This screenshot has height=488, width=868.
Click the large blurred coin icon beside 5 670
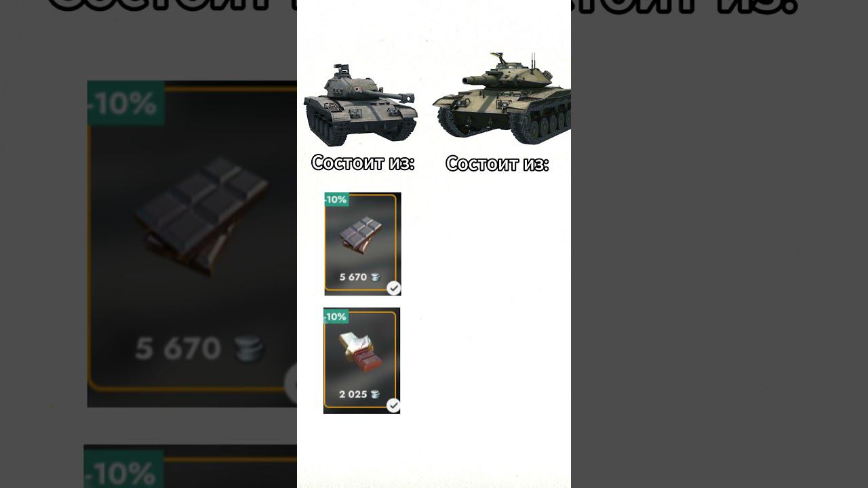[249, 350]
